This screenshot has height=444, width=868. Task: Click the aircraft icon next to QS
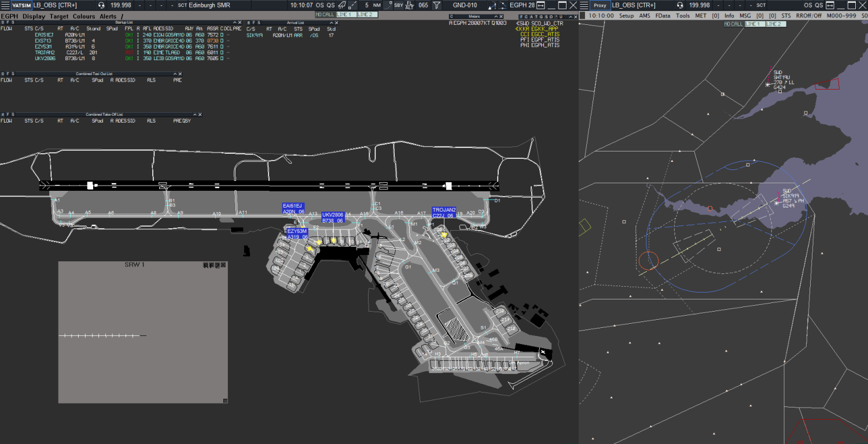click(342, 5)
